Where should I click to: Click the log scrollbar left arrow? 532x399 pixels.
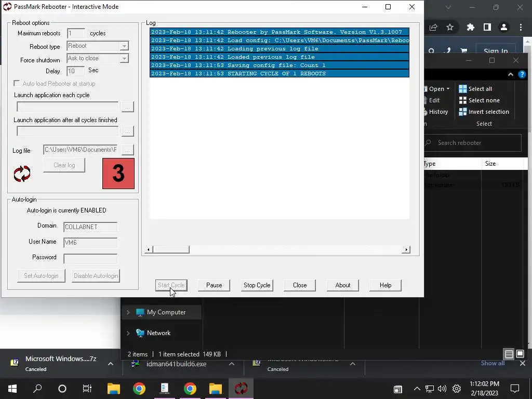(x=148, y=250)
